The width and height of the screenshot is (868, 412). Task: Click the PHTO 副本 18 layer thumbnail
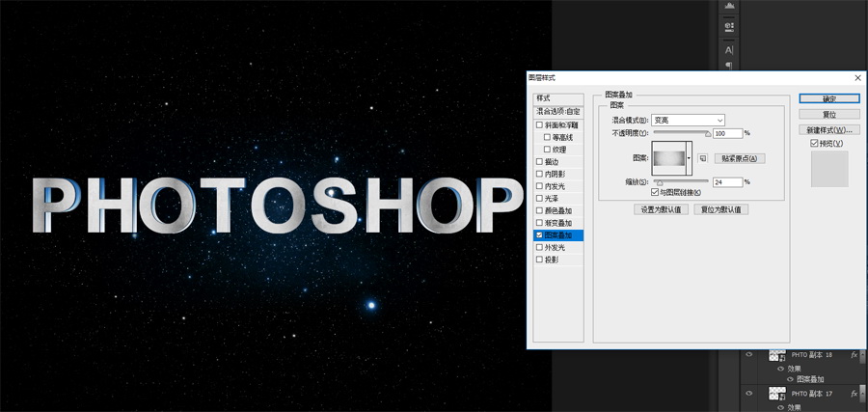point(777,355)
